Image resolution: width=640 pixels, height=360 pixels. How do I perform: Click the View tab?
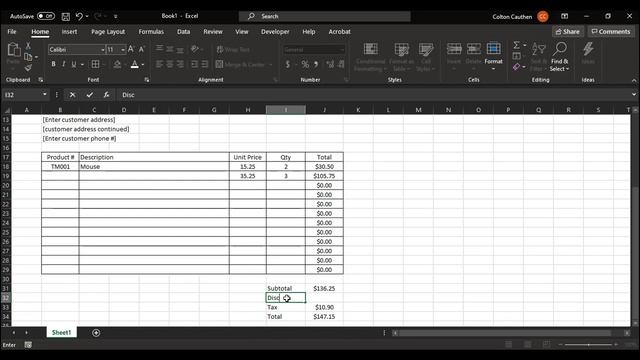(x=242, y=32)
